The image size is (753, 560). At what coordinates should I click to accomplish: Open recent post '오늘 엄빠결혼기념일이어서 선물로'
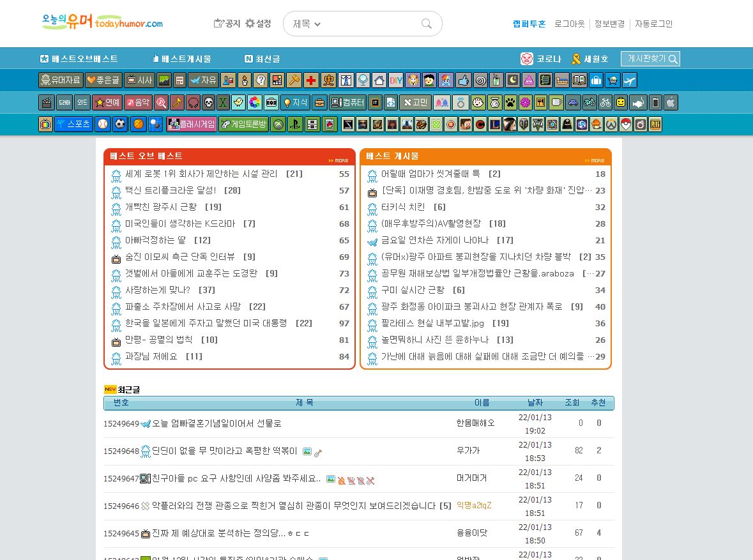[x=217, y=423]
